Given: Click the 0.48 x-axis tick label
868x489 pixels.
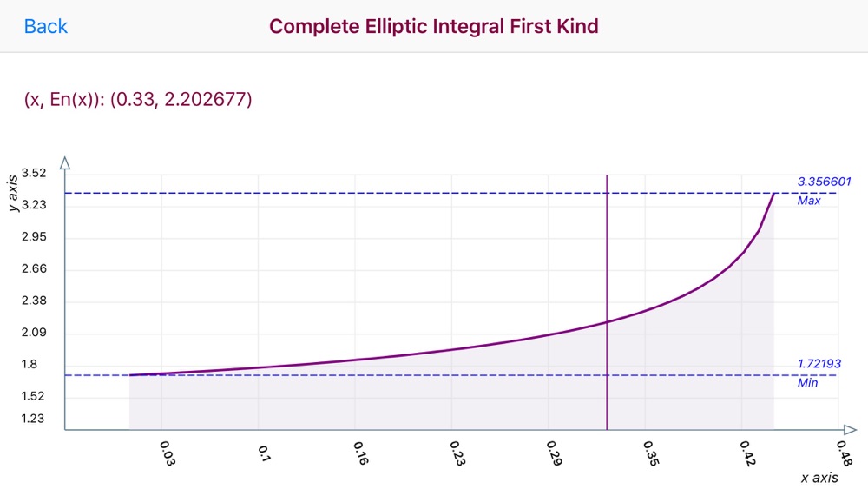Looking at the screenshot, I should [x=843, y=455].
